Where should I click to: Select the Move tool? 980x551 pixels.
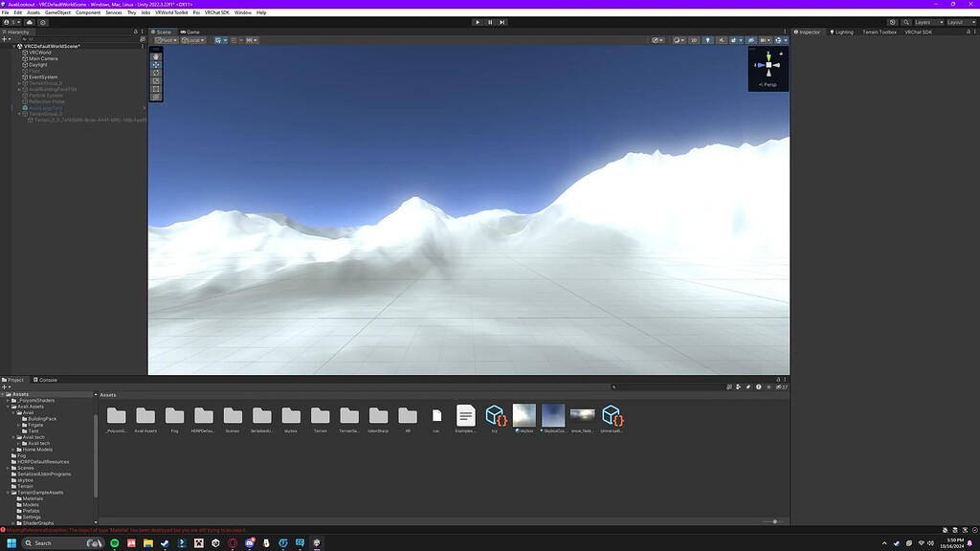click(156, 65)
